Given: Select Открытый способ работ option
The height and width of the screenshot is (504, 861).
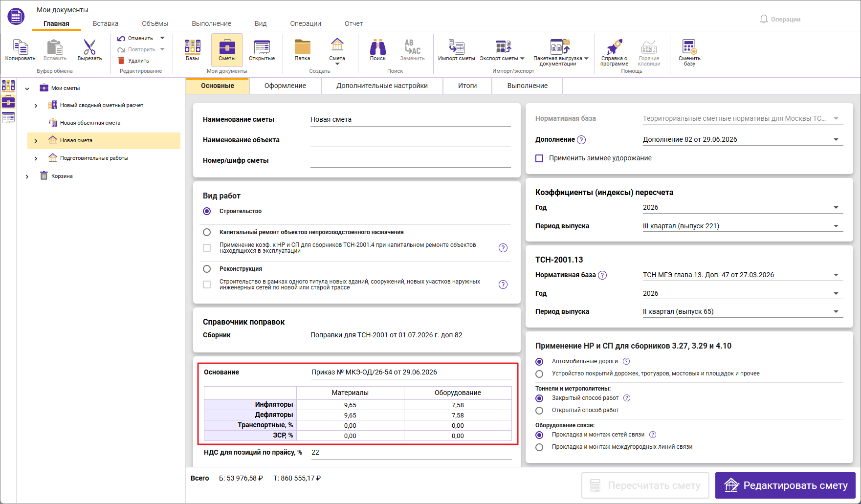Looking at the screenshot, I should point(539,411).
